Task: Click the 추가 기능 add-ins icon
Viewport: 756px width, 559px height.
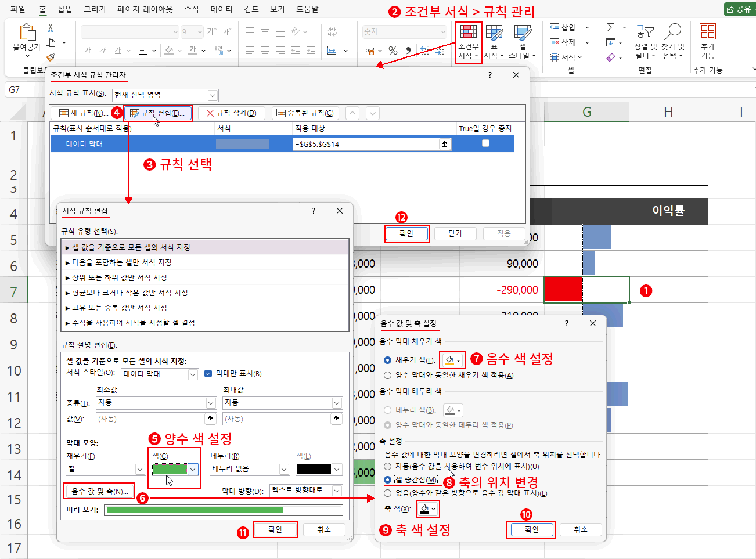Action: click(x=708, y=31)
